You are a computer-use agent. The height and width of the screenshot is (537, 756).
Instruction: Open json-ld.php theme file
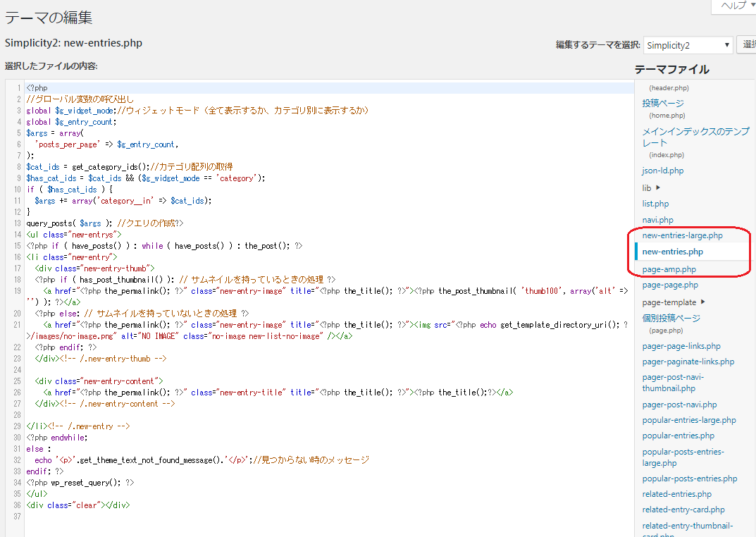coord(663,171)
